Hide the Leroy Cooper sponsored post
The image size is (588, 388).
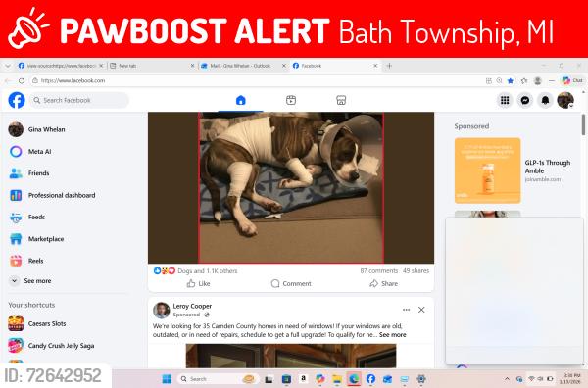421,310
